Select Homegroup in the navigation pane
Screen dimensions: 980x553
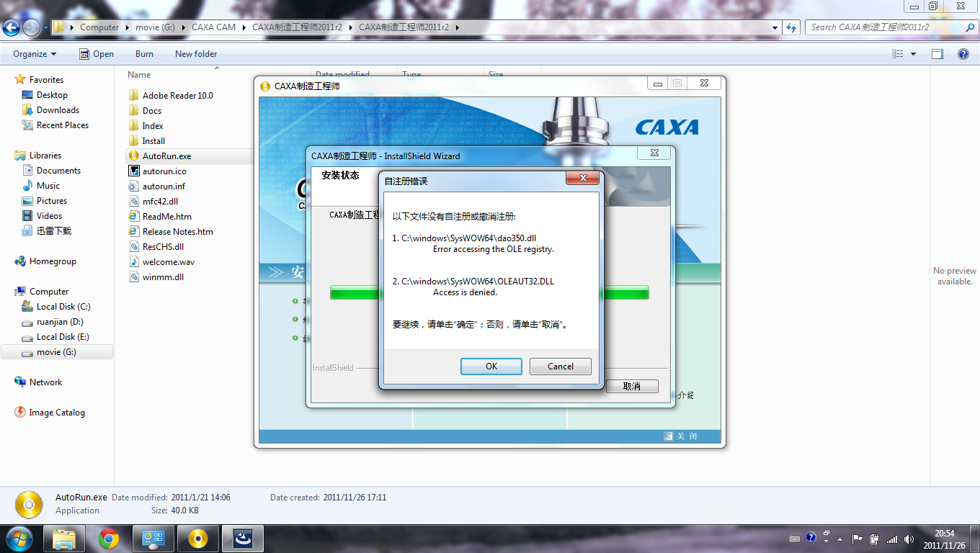(x=53, y=261)
